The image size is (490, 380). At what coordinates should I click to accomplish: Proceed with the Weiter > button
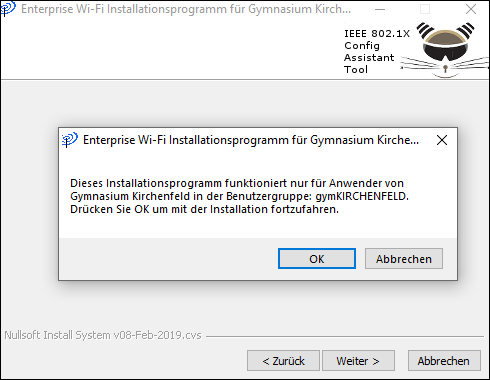(x=358, y=361)
